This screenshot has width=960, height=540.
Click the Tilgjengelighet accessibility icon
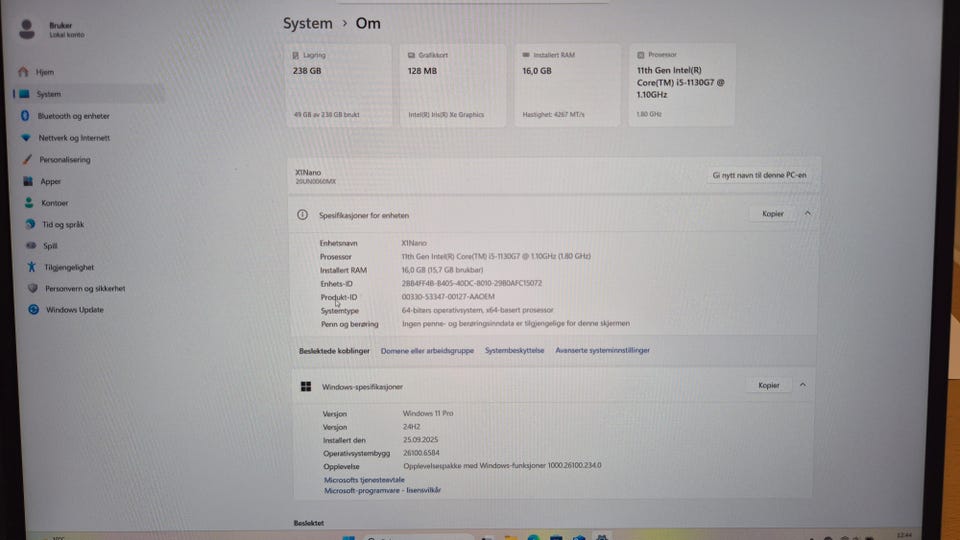click(x=31, y=267)
